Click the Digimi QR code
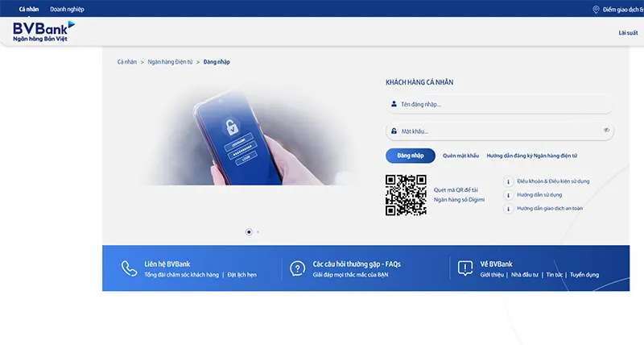The height and width of the screenshot is (345, 644). pos(406,195)
